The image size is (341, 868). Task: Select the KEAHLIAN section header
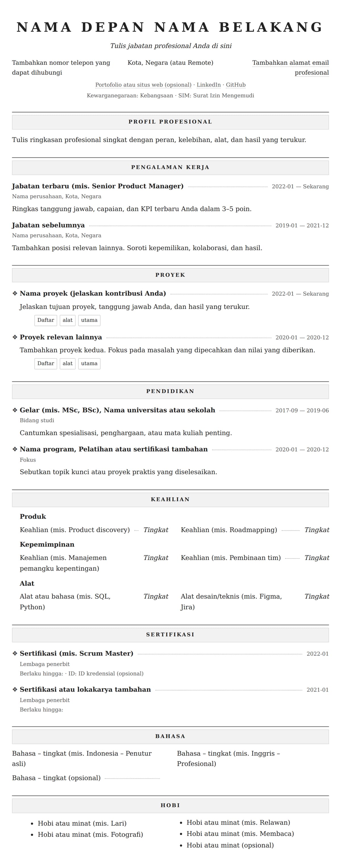click(x=170, y=499)
